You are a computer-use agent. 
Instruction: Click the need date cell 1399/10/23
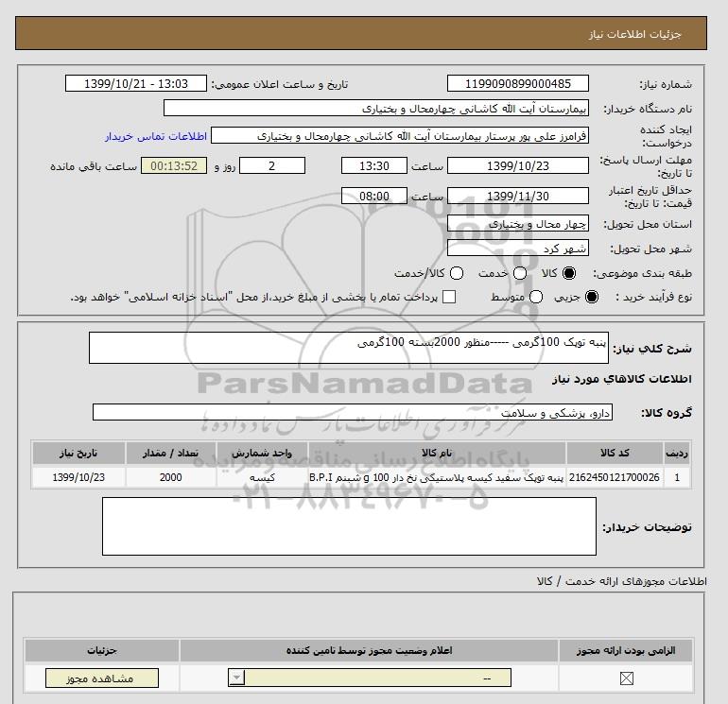pyautogui.click(x=78, y=477)
